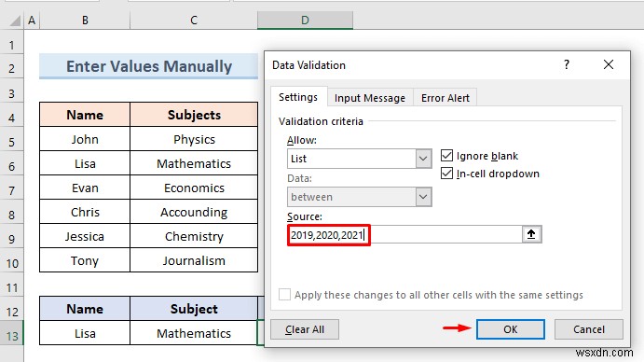Viewport: 644px width, 362px height.
Task: Click Cancel button in dialog
Action: [589, 329]
